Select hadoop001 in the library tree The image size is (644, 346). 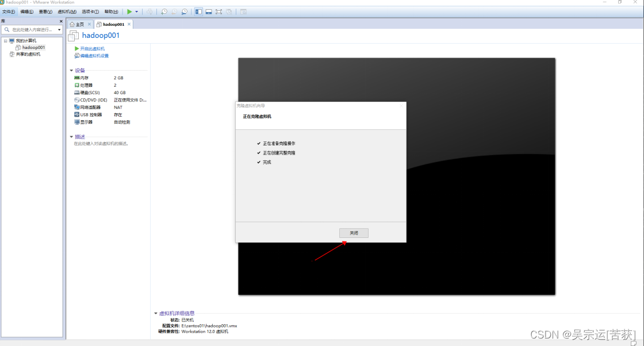[x=33, y=48]
